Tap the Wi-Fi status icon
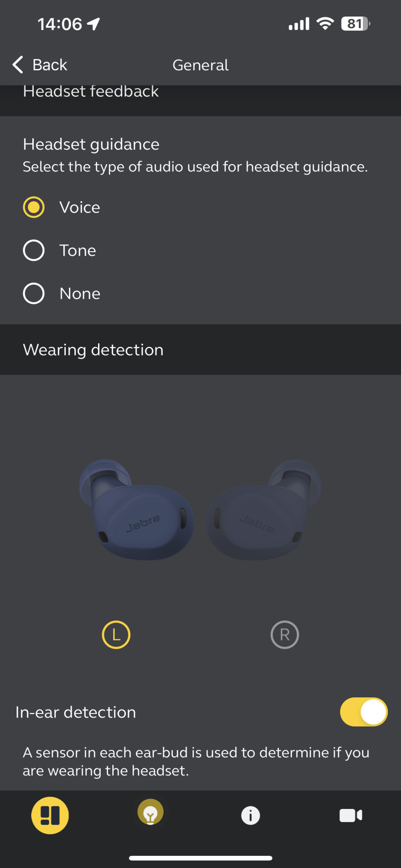The width and height of the screenshot is (401, 868). tap(325, 23)
